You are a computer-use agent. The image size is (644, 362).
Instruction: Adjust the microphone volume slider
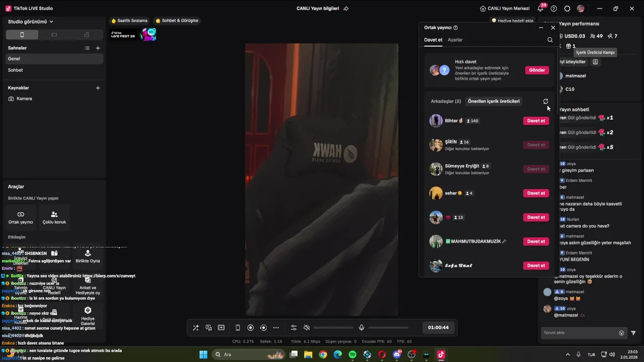(388, 328)
